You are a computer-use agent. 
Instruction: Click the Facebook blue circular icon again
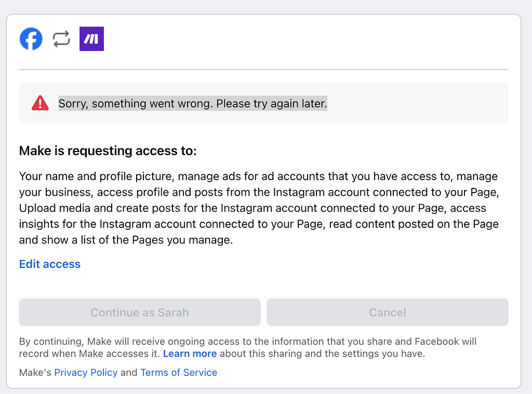(x=31, y=38)
